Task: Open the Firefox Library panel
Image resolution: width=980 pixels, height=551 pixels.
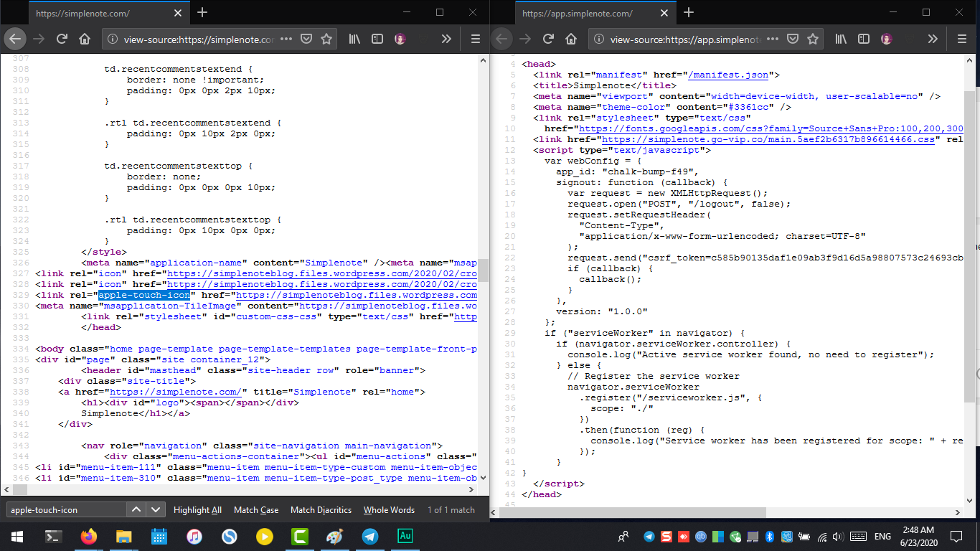Action: click(x=354, y=40)
